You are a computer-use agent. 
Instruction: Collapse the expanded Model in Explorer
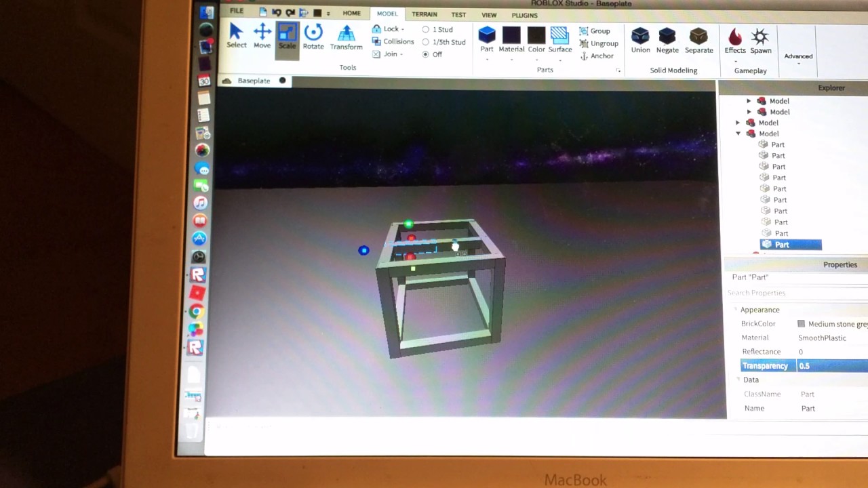738,134
